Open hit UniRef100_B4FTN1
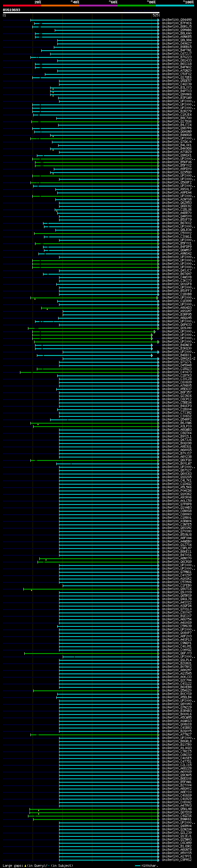 (x=176, y=50)
